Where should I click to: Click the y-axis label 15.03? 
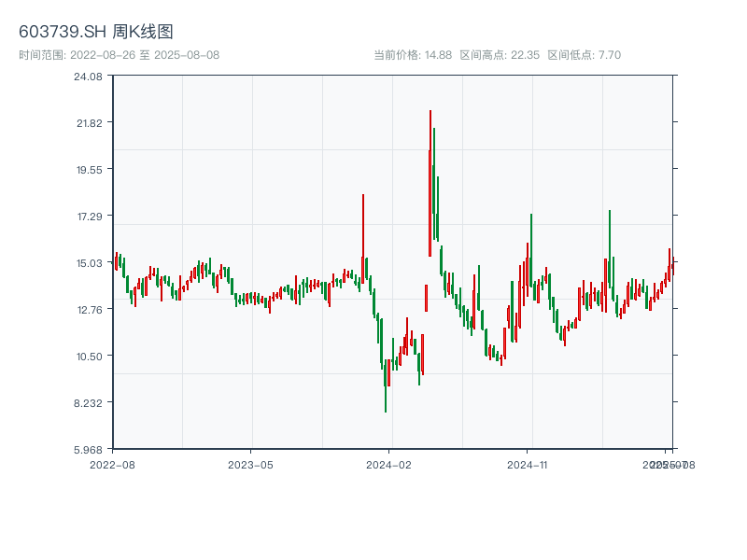coord(90,263)
